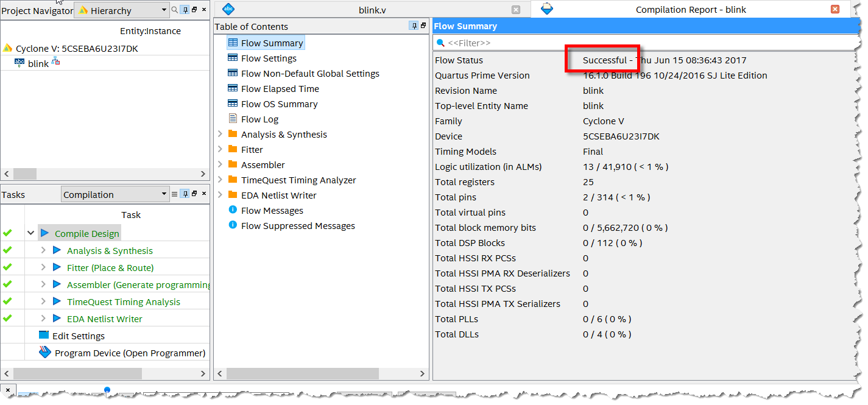Expand the Fitter (Place & Route) task
This screenshot has height=405, width=868.
pos(43,267)
